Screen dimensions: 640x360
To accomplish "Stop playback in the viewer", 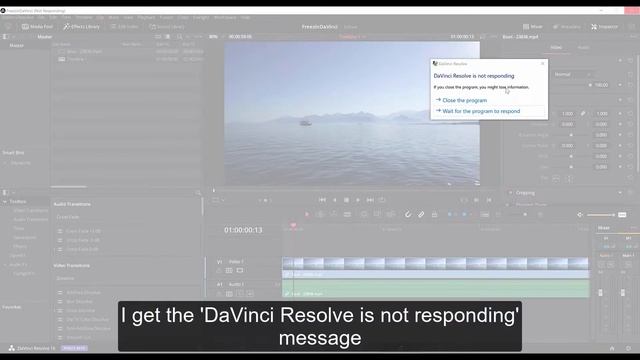I will (346, 200).
